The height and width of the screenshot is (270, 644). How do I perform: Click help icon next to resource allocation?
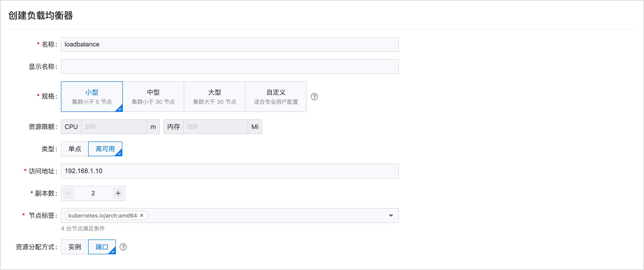pos(123,247)
